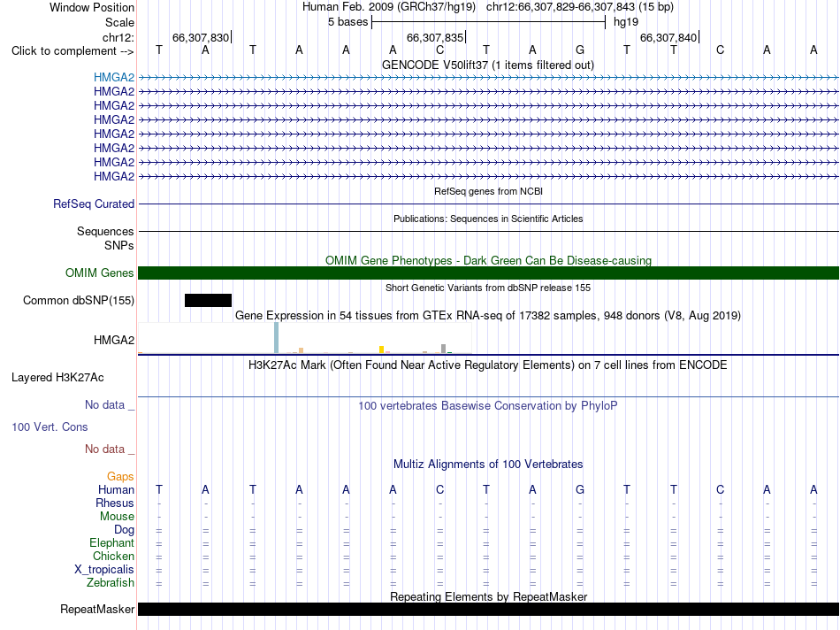Click the Chicken species label
840x630 pixels.
(113, 556)
